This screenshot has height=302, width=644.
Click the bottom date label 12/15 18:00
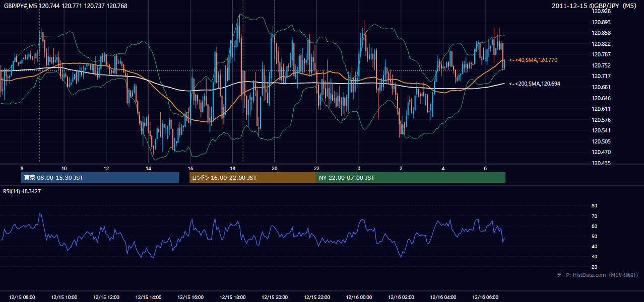pos(232,297)
